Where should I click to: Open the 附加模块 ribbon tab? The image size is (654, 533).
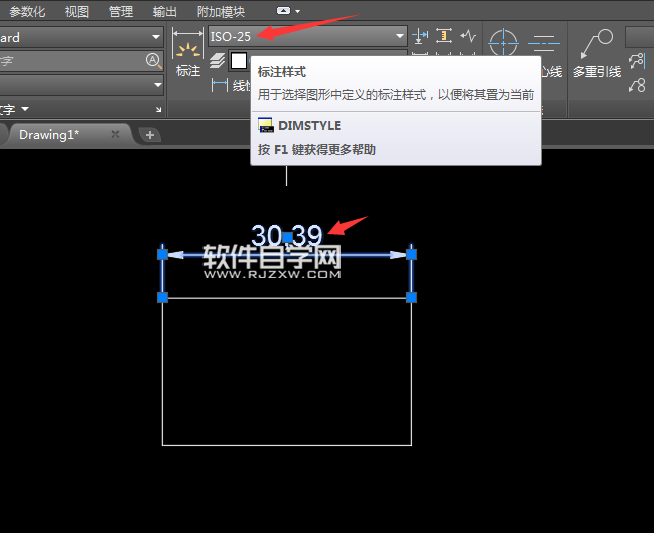[221, 11]
